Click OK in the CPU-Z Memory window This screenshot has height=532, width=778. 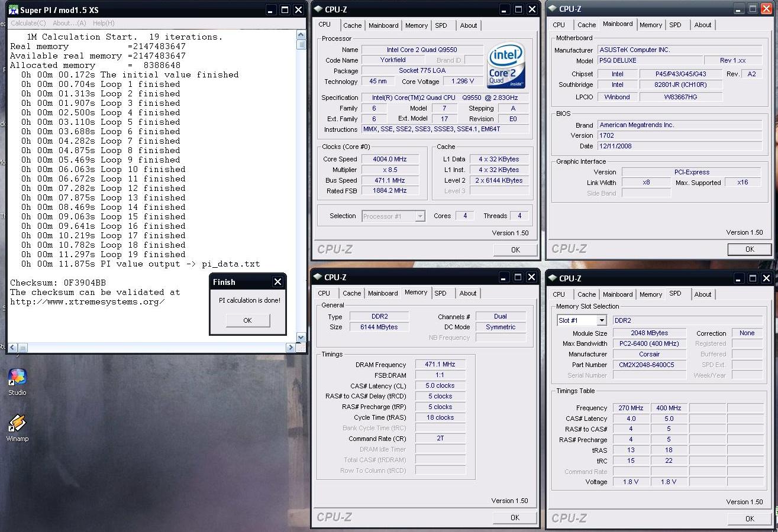(515, 517)
